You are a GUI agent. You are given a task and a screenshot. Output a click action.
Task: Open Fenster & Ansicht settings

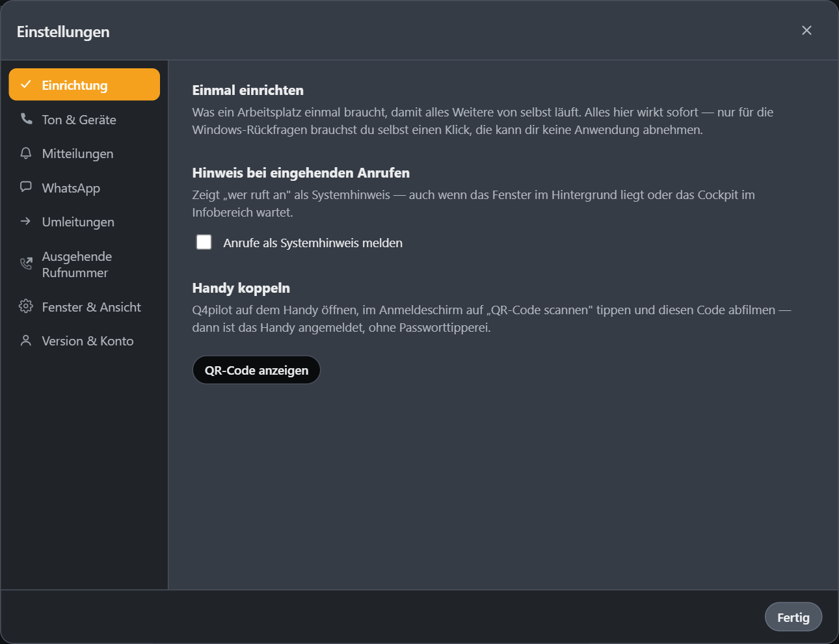(x=85, y=307)
